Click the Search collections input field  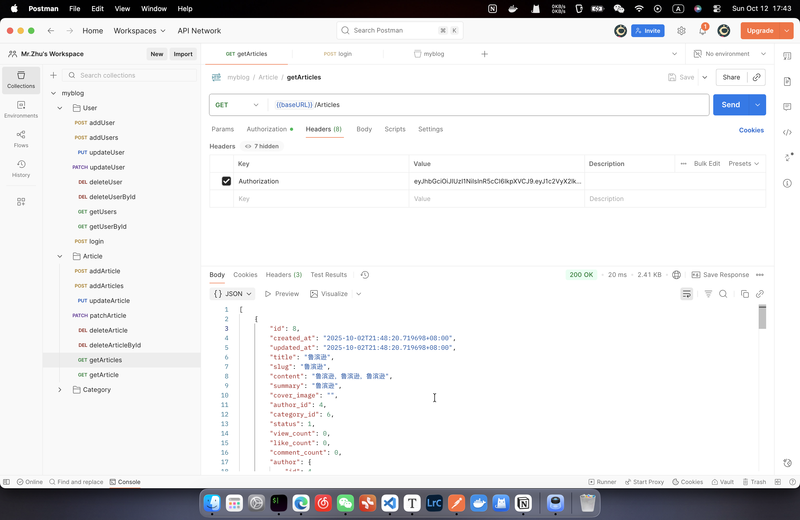click(x=130, y=75)
